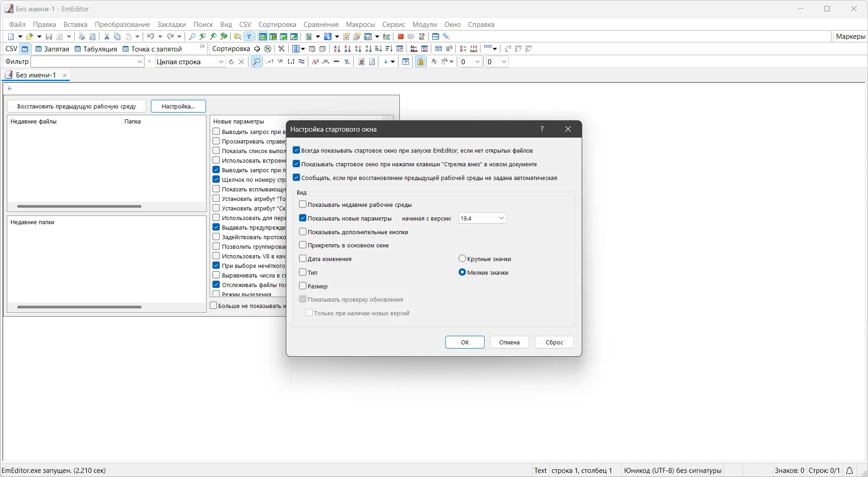The width and height of the screenshot is (868, 477).
Task: Click the 'Настройка...' button
Action: (178, 106)
